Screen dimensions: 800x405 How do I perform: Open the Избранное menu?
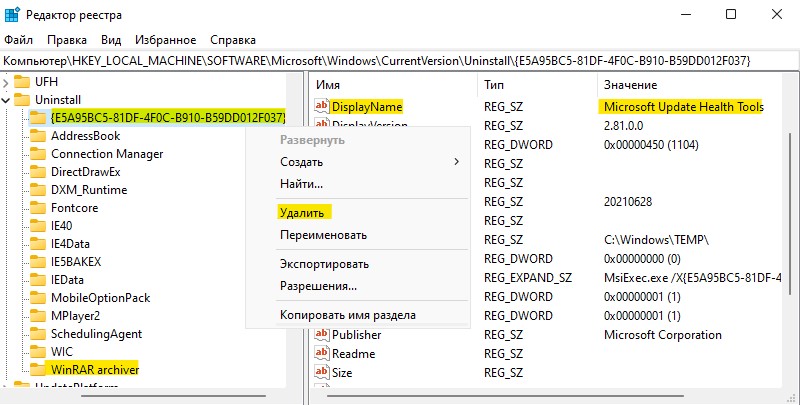(165, 40)
